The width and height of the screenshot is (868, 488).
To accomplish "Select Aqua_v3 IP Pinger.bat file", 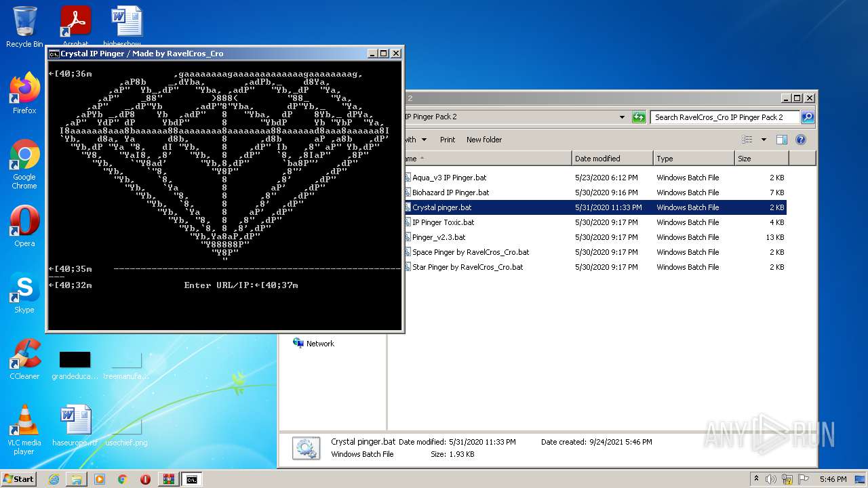I will [x=449, y=178].
